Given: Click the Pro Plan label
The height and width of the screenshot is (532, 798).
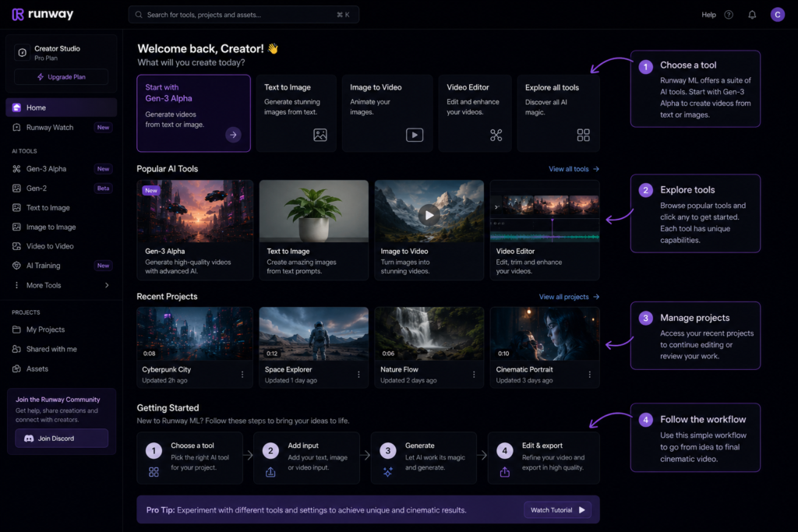Looking at the screenshot, I should (46, 58).
